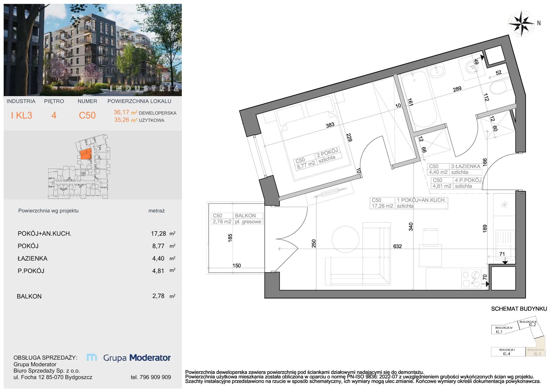Click the '166' hallway dimension

tap(485, 162)
